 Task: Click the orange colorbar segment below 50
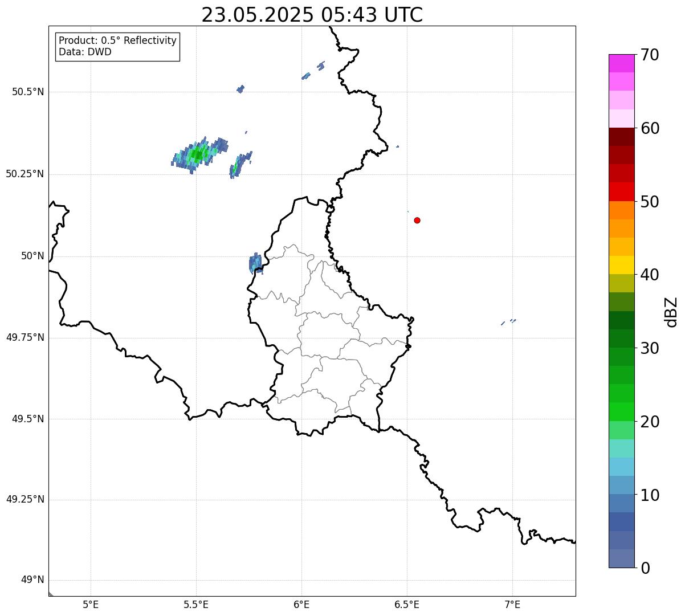(621, 210)
